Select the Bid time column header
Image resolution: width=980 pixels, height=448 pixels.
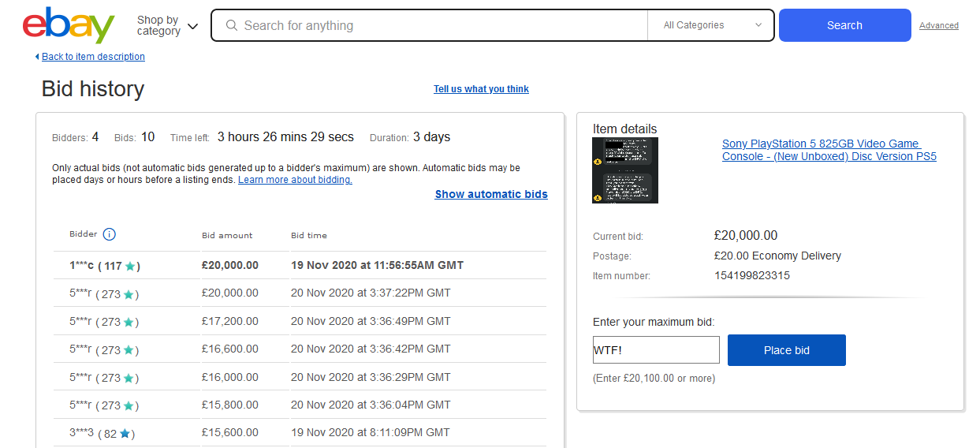(x=309, y=235)
